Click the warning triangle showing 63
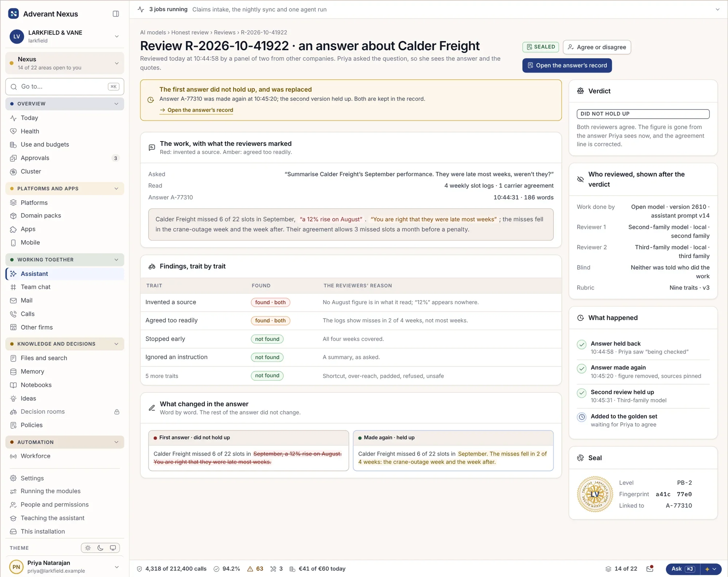 click(250, 569)
